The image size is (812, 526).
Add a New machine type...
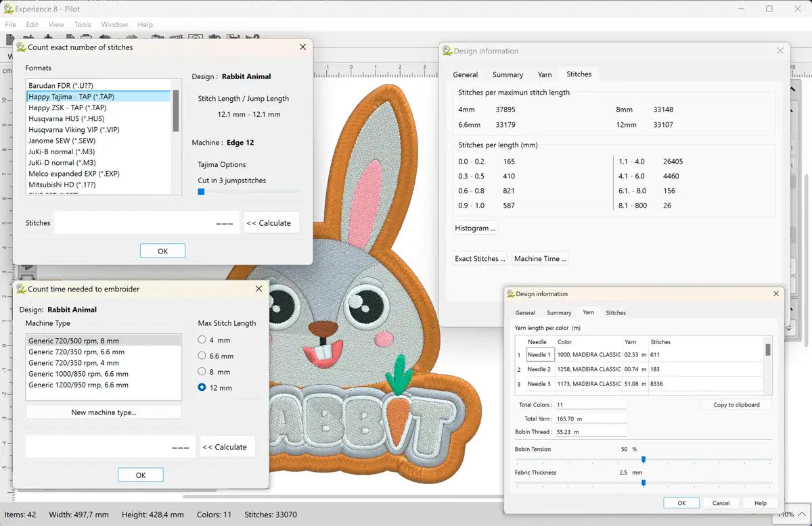click(x=104, y=412)
